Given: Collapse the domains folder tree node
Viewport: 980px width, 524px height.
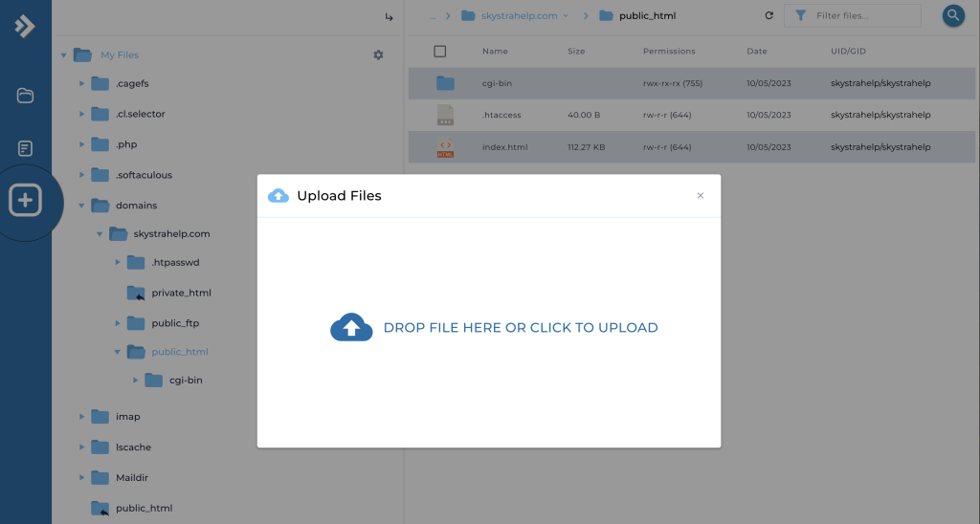Looking at the screenshot, I should 82,206.
